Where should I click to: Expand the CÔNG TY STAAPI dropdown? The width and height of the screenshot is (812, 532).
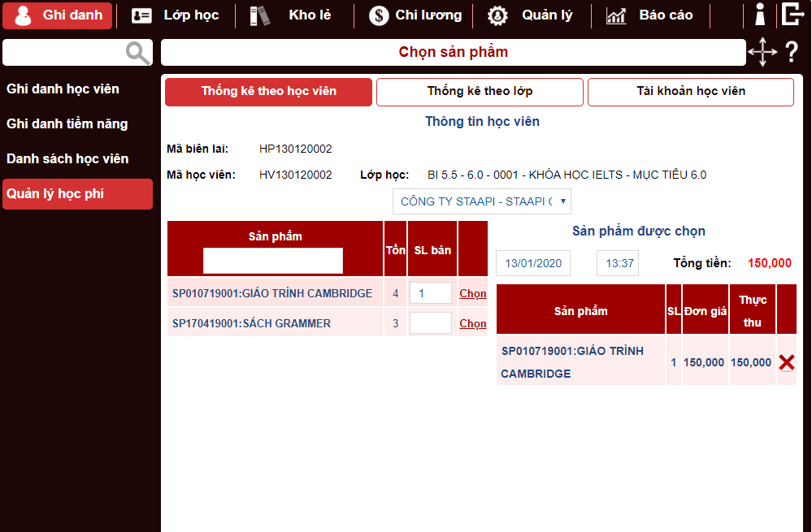482,201
